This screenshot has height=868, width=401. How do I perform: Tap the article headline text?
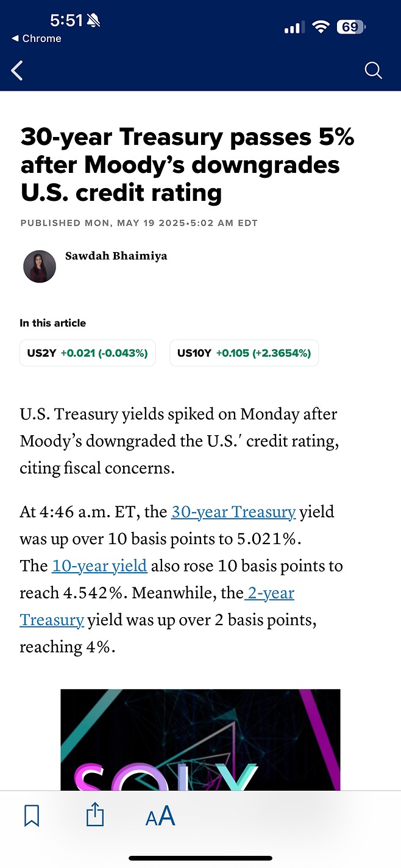tap(188, 165)
